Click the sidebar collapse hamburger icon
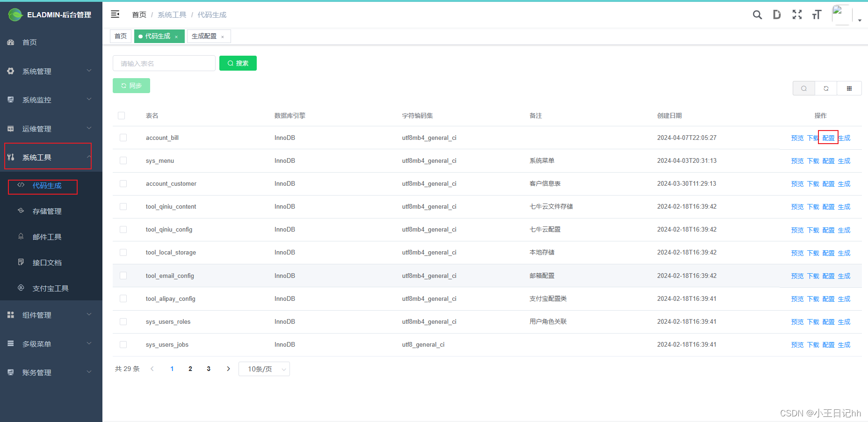The width and height of the screenshot is (868, 422). 115,15
